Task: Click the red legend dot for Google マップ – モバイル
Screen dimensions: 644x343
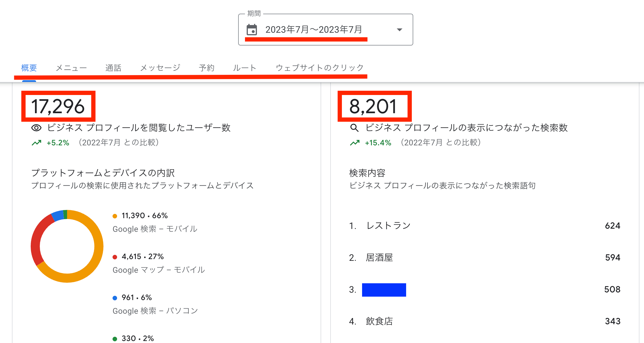Action: 115,256
